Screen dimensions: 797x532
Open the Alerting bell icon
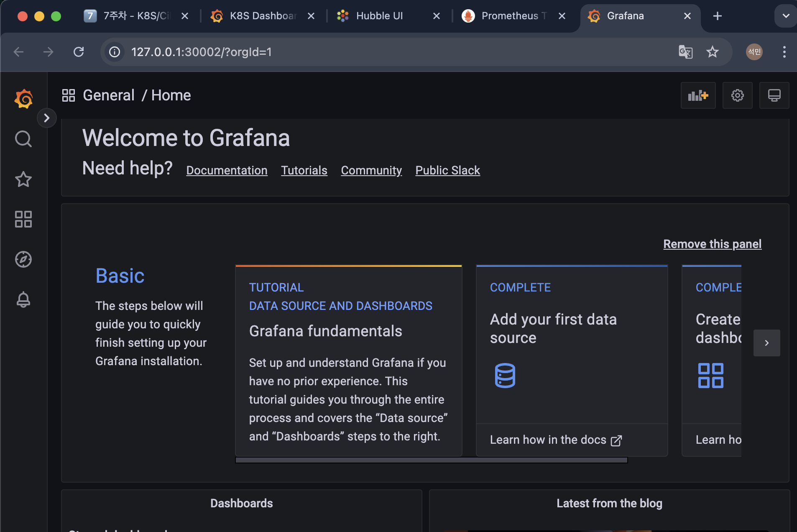click(x=23, y=299)
